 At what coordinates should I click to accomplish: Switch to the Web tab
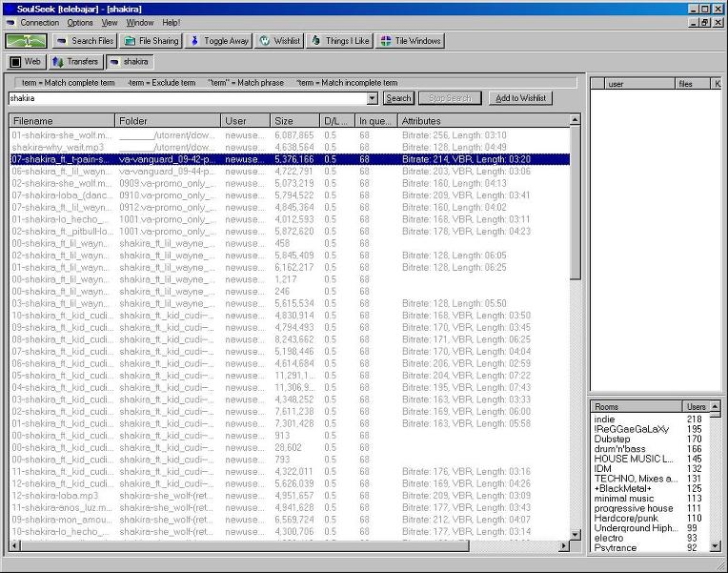[26, 61]
